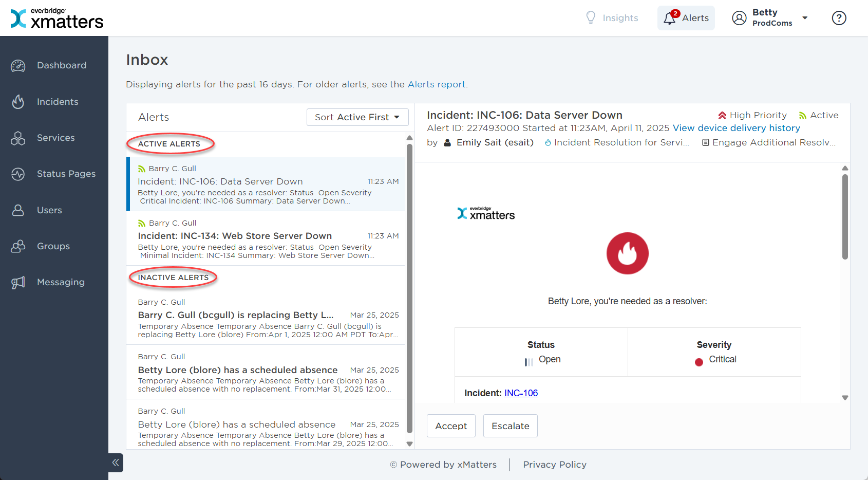Open the Alerts report link
The image size is (868, 480).
pyautogui.click(x=437, y=84)
